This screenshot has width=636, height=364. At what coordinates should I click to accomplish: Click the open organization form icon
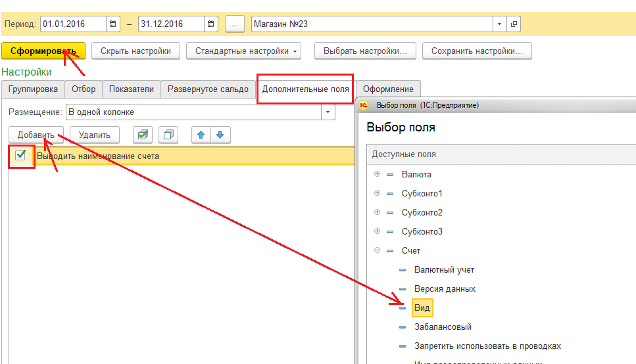pos(514,24)
